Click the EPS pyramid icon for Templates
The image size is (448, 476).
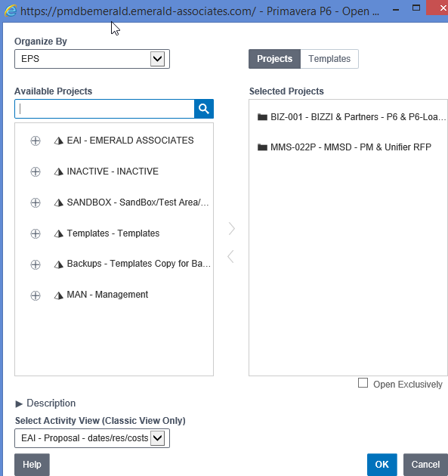click(x=59, y=233)
